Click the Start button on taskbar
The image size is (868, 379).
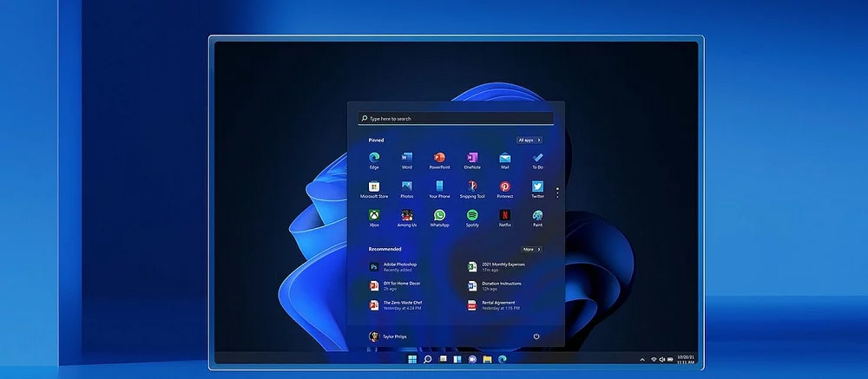coord(412,359)
